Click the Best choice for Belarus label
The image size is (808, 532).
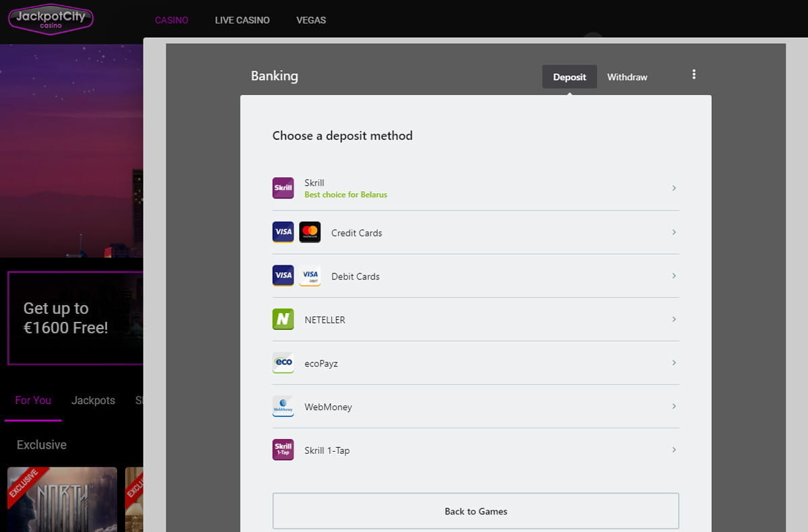click(x=346, y=195)
